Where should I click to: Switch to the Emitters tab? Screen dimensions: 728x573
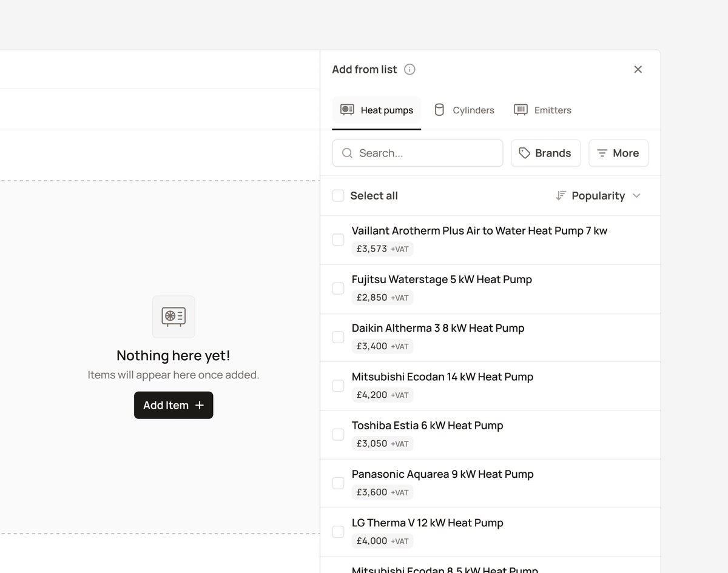click(x=542, y=110)
